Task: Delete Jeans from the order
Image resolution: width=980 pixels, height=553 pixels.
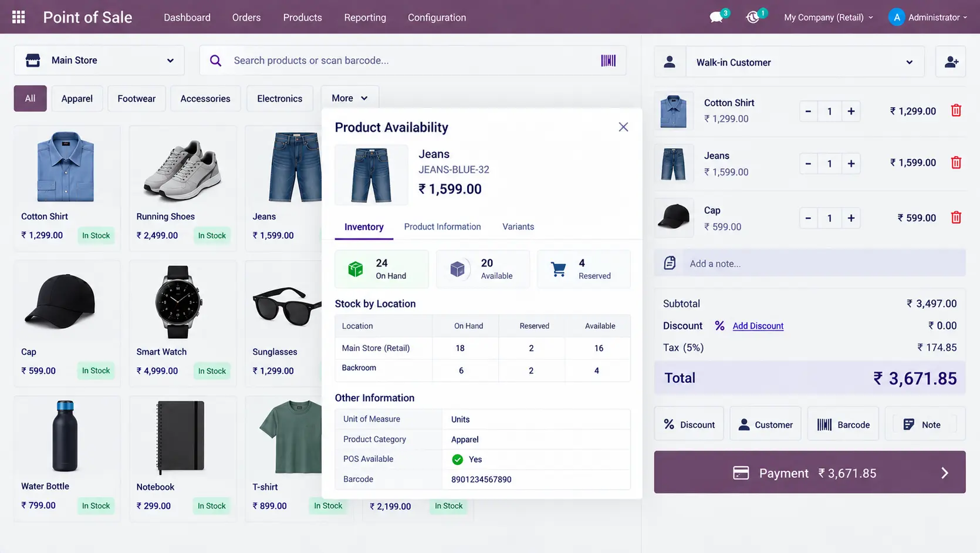Action: coord(956,163)
